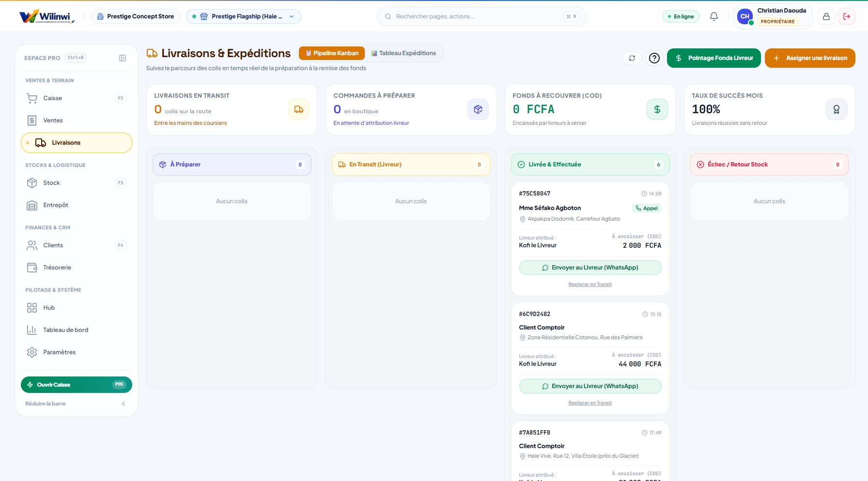The height and width of the screenshot is (481, 868).
Task: Click the package icon in Commandes à Préparer card
Action: (478, 109)
